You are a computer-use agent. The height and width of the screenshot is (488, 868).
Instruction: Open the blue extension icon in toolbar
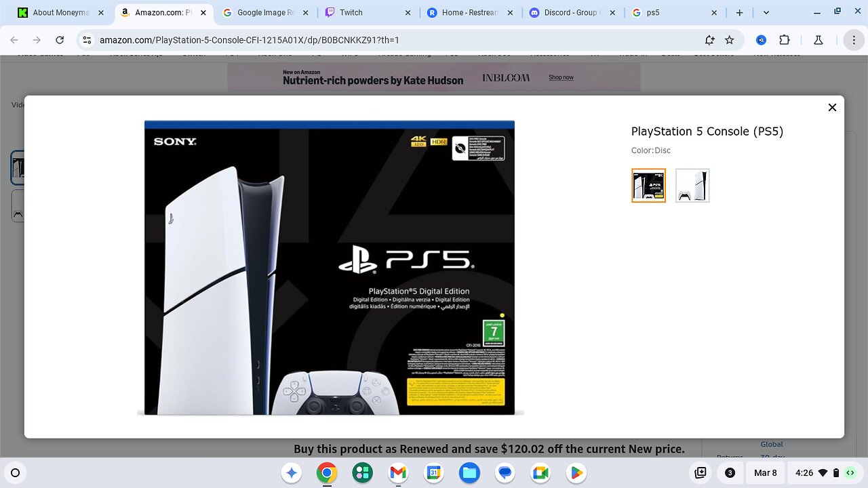tap(761, 40)
